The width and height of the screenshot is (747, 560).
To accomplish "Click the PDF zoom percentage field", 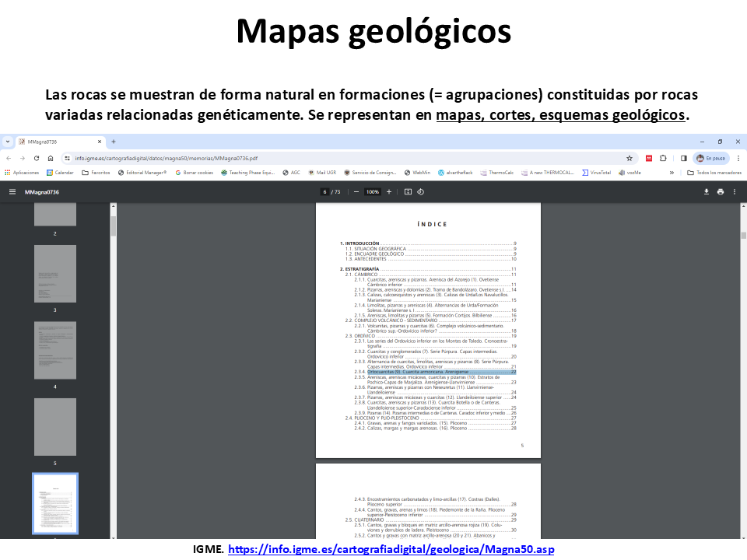I will (373, 191).
